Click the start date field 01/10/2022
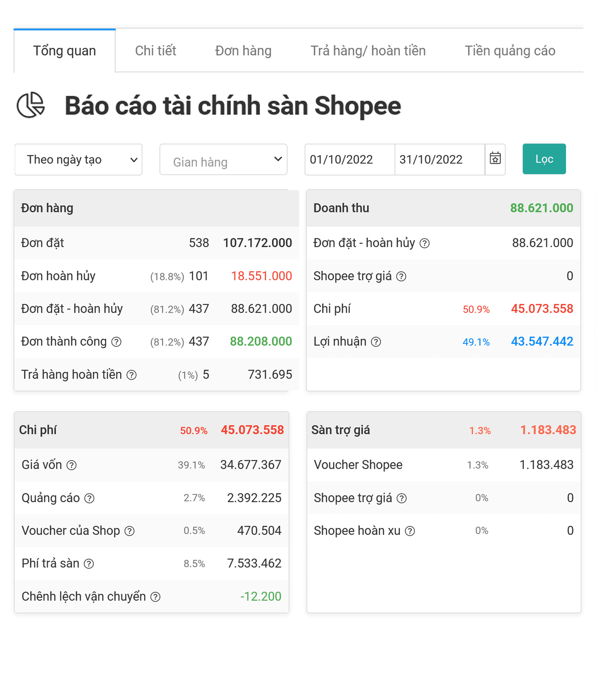The height and width of the screenshot is (700, 596). click(350, 160)
